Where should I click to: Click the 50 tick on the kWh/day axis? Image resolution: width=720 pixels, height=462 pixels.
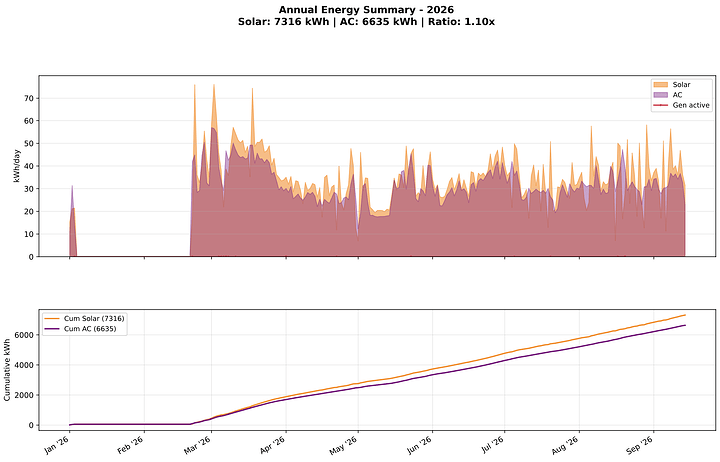(29, 144)
